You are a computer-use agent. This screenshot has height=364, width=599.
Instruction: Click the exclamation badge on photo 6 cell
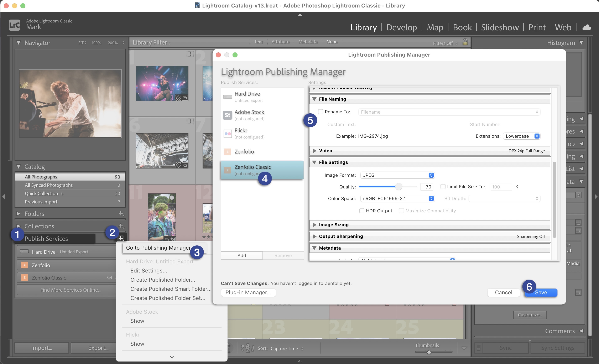tap(190, 121)
